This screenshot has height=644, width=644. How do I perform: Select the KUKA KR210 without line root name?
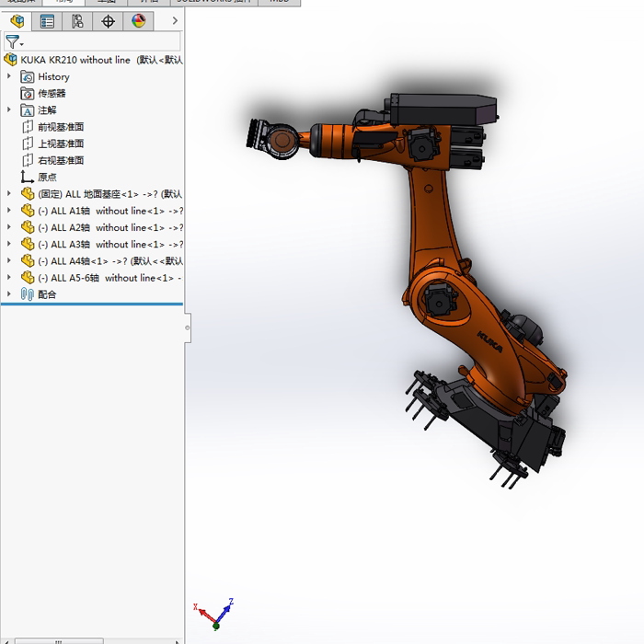[75, 60]
